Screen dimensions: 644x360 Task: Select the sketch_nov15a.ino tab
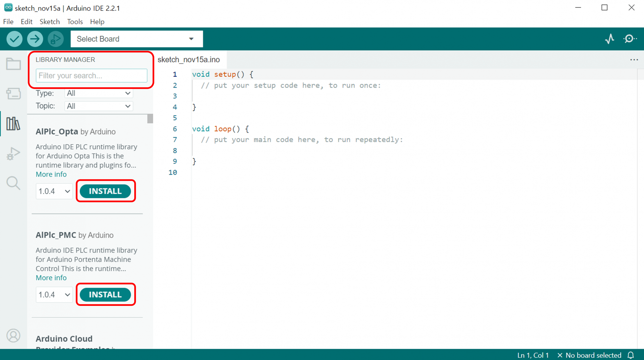pyautogui.click(x=189, y=60)
